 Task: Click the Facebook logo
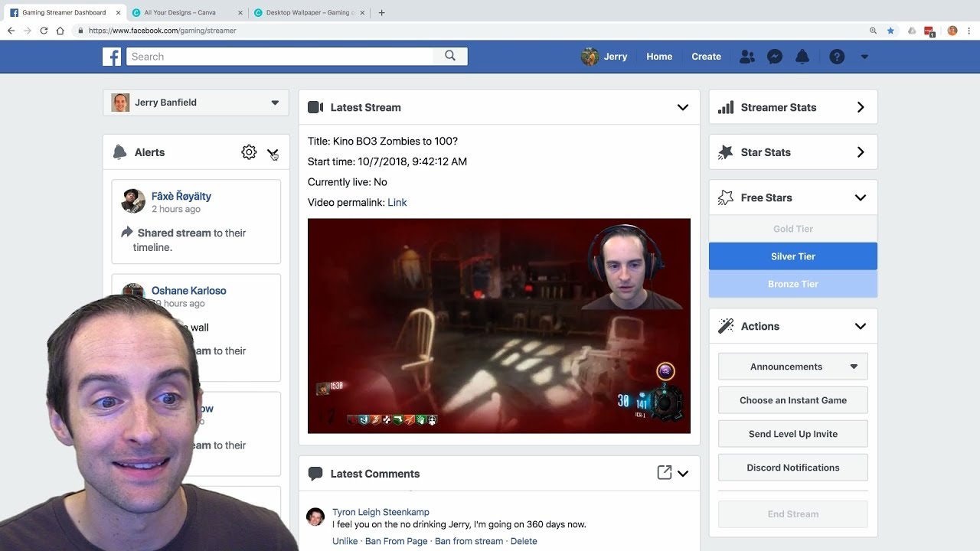112,56
